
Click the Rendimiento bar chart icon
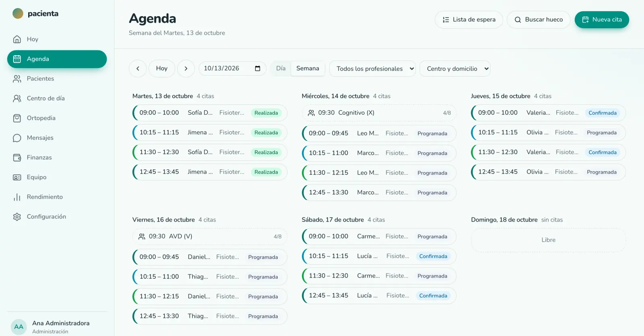point(17,197)
